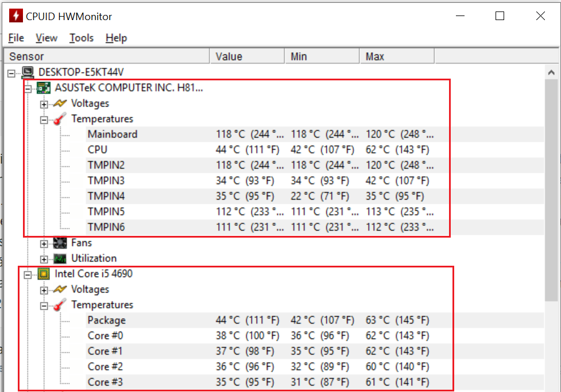Select the Core #3 row
Screen dimensions: 561x392
click(x=315, y=382)
